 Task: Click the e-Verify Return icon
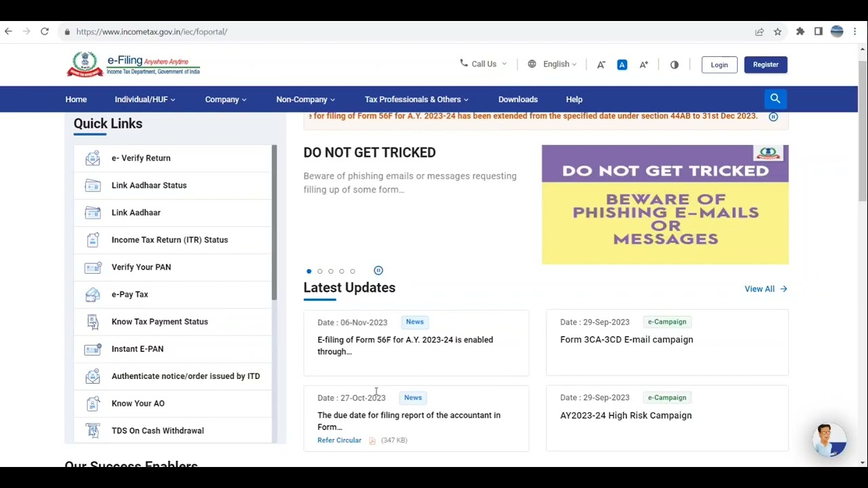pyautogui.click(x=93, y=158)
